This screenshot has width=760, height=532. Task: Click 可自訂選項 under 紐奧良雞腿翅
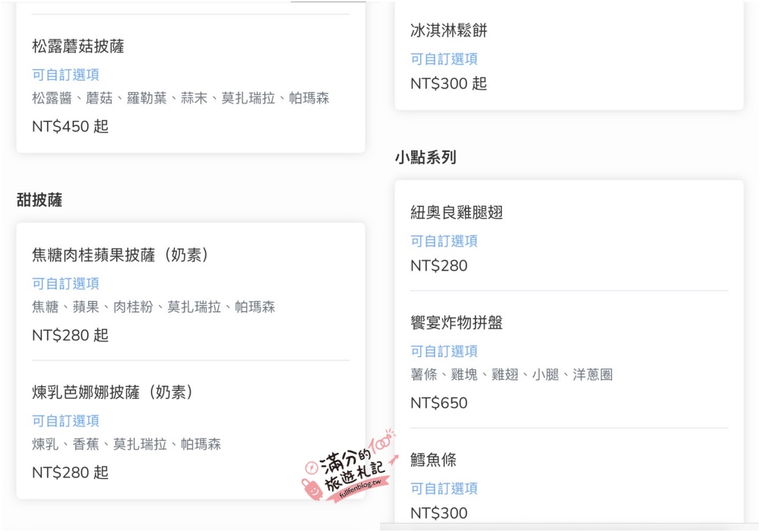coord(444,241)
